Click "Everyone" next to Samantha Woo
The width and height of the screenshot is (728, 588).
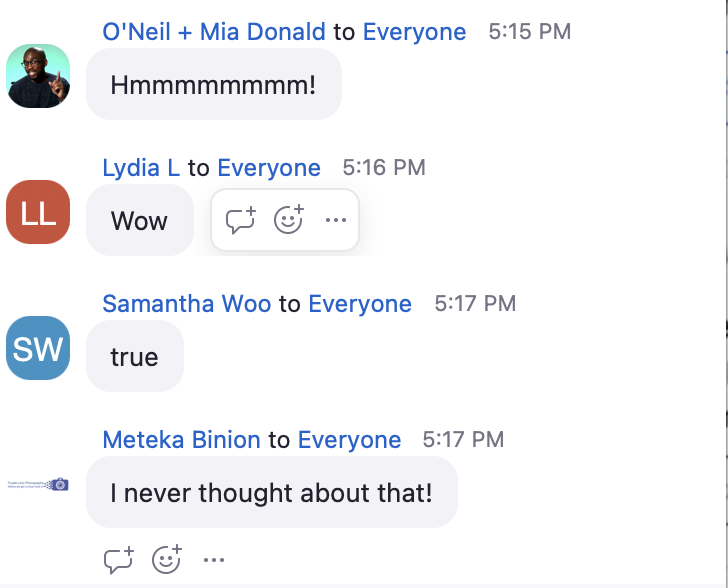coord(360,304)
